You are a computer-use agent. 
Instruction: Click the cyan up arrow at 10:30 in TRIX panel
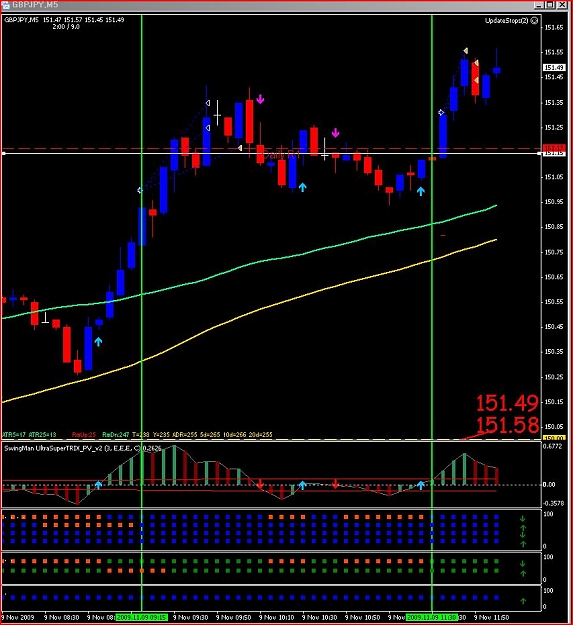[302, 485]
